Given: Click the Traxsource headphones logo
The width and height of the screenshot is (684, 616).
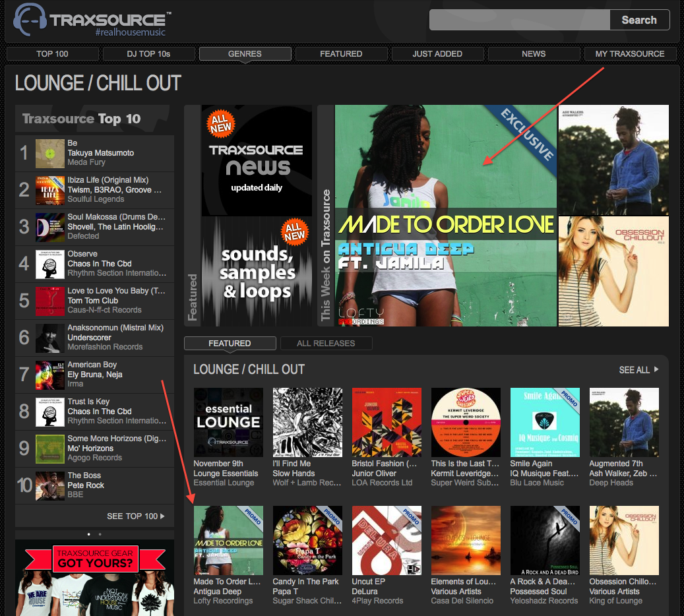Looking at the screenshot, I should [30, 20].
